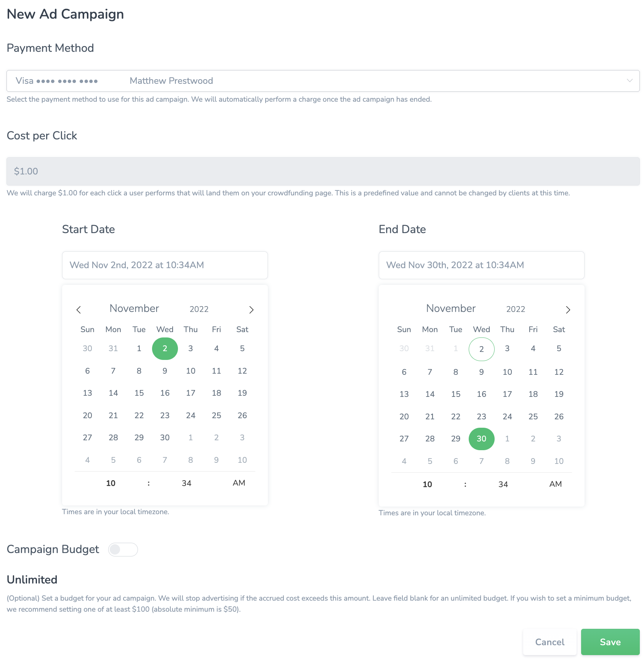Expand the payment method dropdown arrow

pyautogui.click(x=630, y=81)
